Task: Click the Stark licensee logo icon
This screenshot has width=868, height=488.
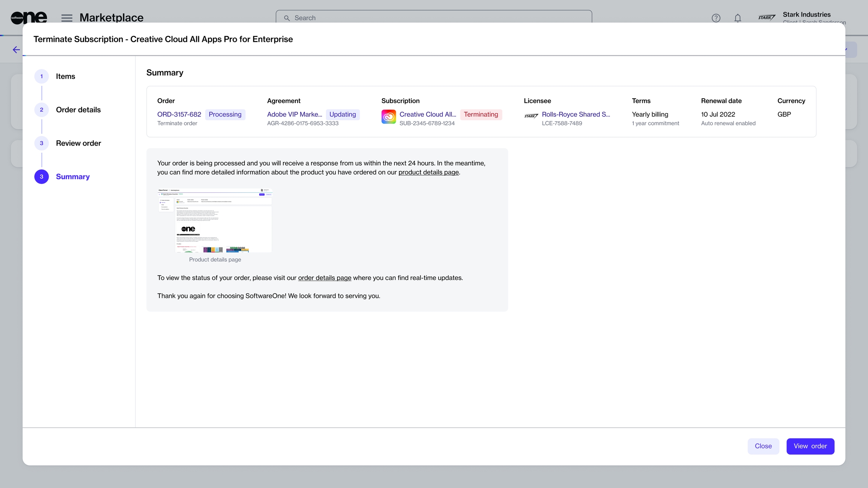Action: tap(531, 116)
